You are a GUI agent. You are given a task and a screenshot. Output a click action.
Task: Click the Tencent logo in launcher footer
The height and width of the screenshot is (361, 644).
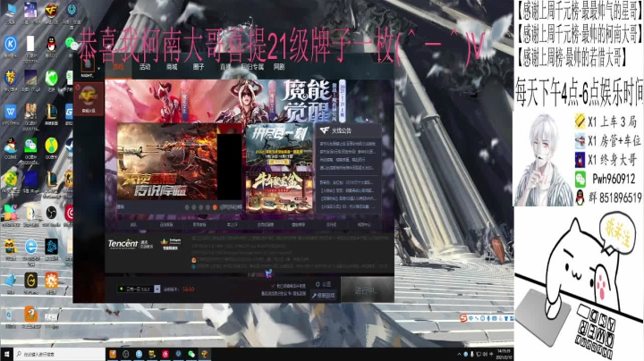123,244
